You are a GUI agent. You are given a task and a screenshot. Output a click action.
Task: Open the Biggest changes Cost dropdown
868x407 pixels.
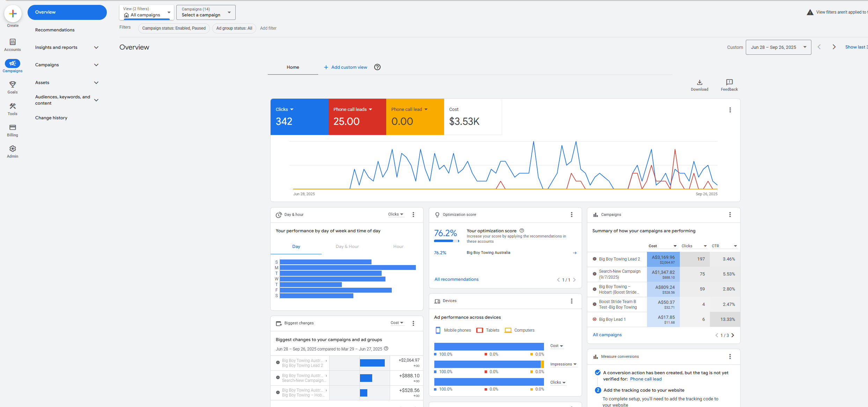tap(397, 323)
